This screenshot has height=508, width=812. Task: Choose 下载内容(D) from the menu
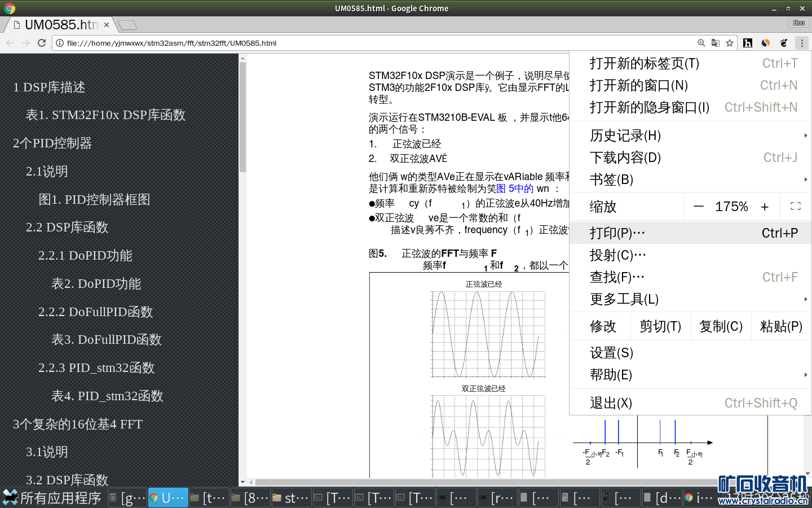pos(690,157)
